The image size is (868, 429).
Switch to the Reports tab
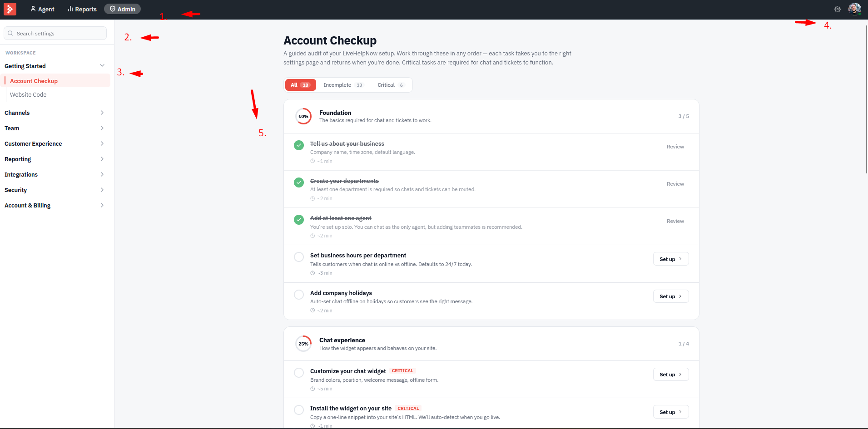[82, 9]
